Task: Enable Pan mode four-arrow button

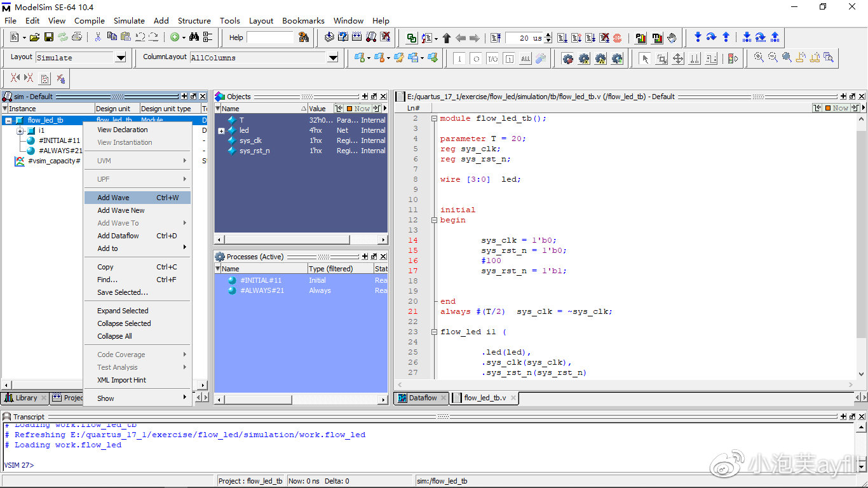Action: coord(678,59)
